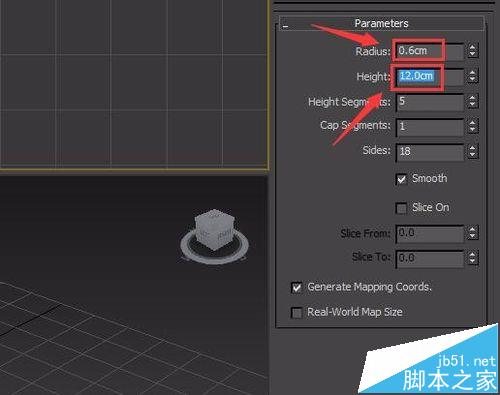The height and width of the screenshot is (395, 500).
Task: Uncheck the Smooth checkbox
Action: (x=402, y=179)
